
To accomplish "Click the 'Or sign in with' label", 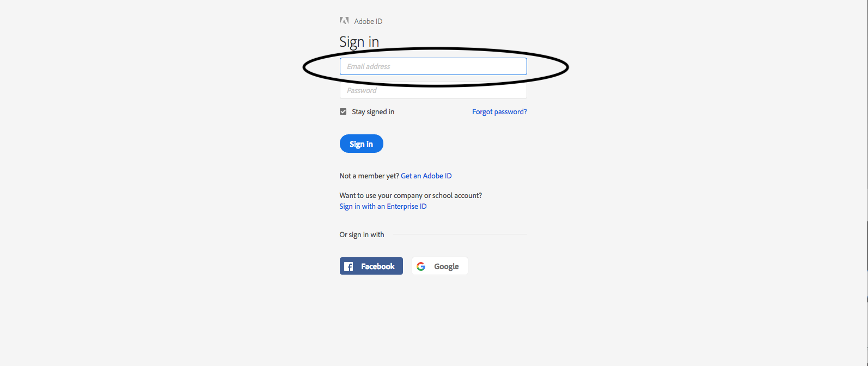I will pos(362,235).
